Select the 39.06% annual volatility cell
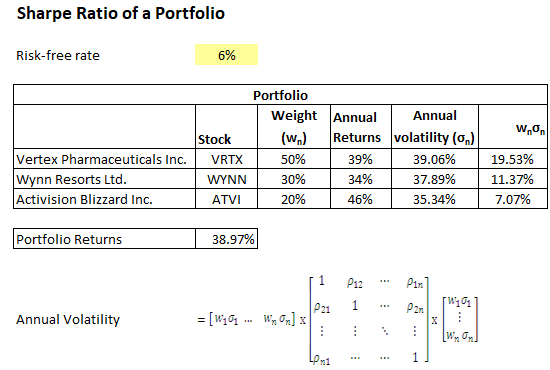This screenshot has height=370, width=550. (435, 159)
